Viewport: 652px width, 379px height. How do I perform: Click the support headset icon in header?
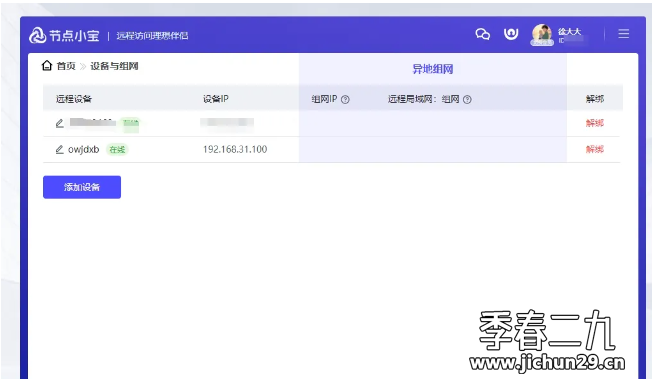[x=511, y=34]
